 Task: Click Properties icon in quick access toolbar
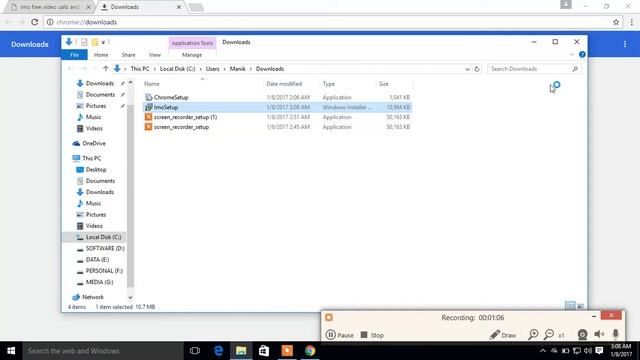click(84, 42)
